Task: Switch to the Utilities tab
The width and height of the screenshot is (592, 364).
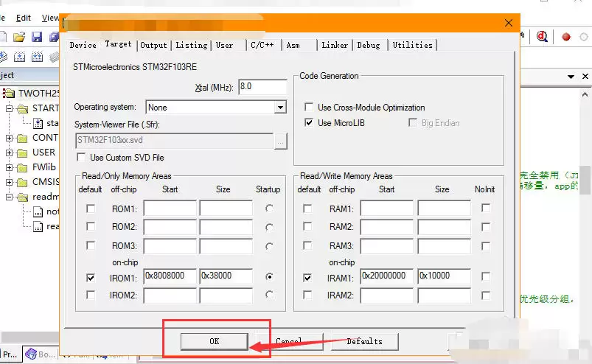Action: point(412,45)
